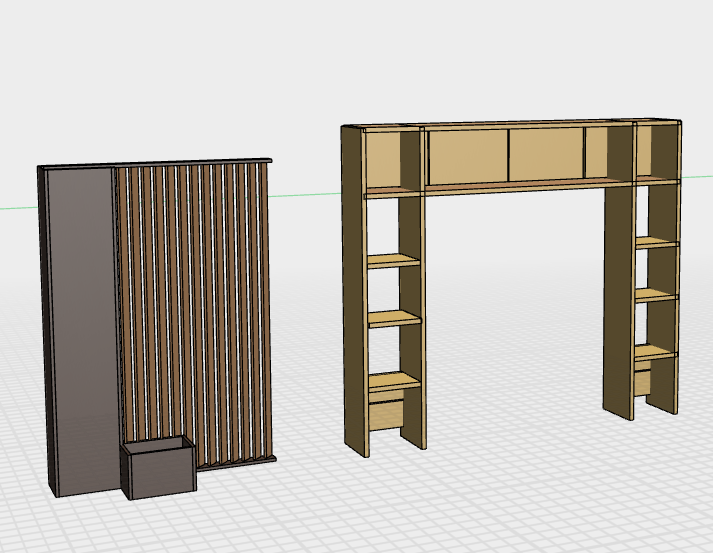Select the dark top cap above slats

coord(155,163)
